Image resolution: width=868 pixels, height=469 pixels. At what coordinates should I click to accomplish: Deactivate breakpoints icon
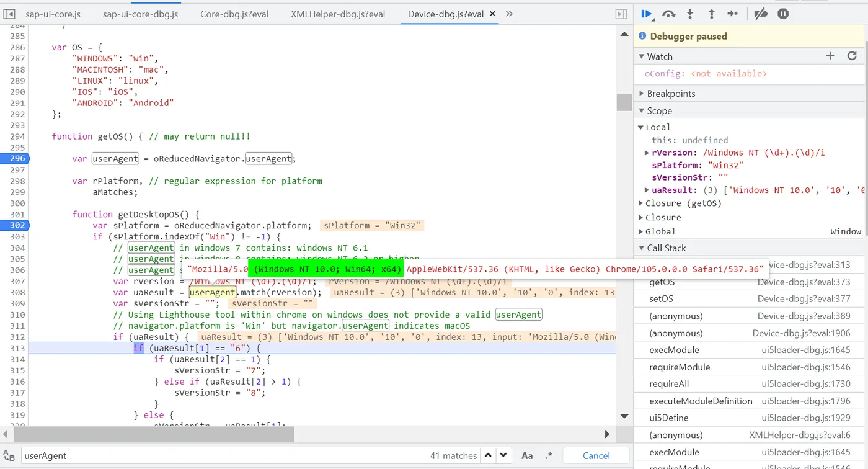point(761,14)
